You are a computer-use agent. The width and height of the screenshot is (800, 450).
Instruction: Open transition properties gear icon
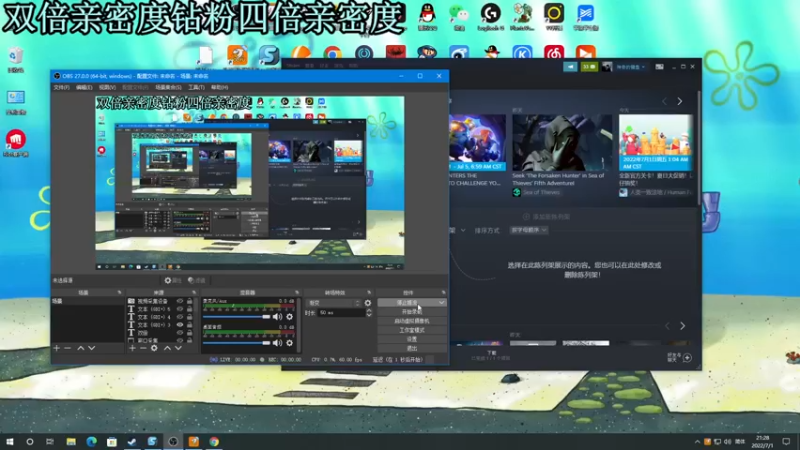[x=368, y=303]
